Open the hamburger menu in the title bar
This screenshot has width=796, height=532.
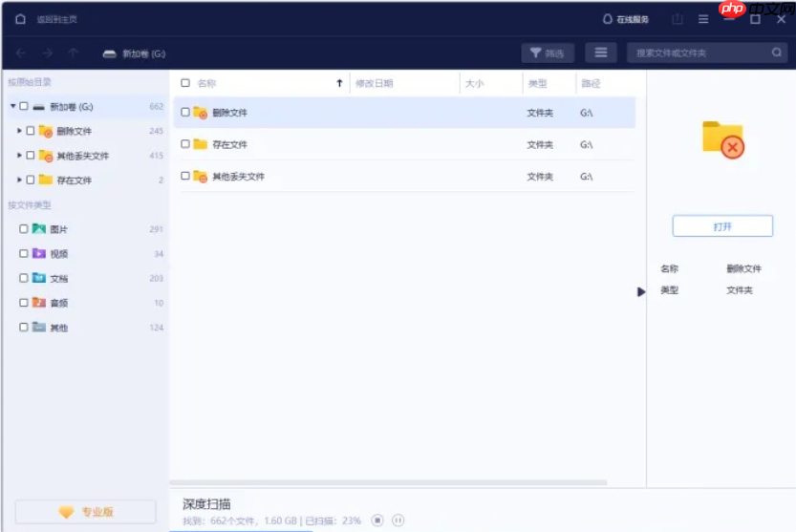(703, 19)
